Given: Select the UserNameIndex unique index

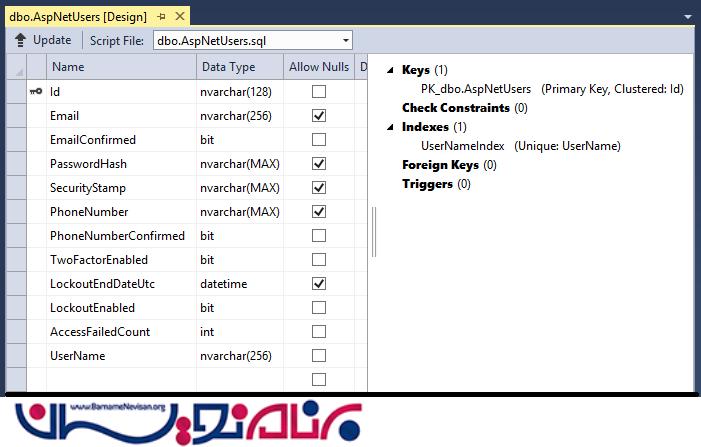Looking at the screenshot, I should tap(463, 146).
